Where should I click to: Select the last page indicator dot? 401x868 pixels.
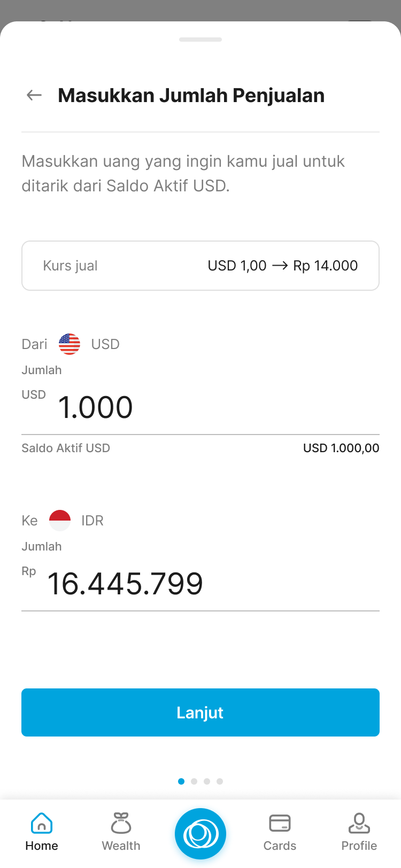pos(220,781)
